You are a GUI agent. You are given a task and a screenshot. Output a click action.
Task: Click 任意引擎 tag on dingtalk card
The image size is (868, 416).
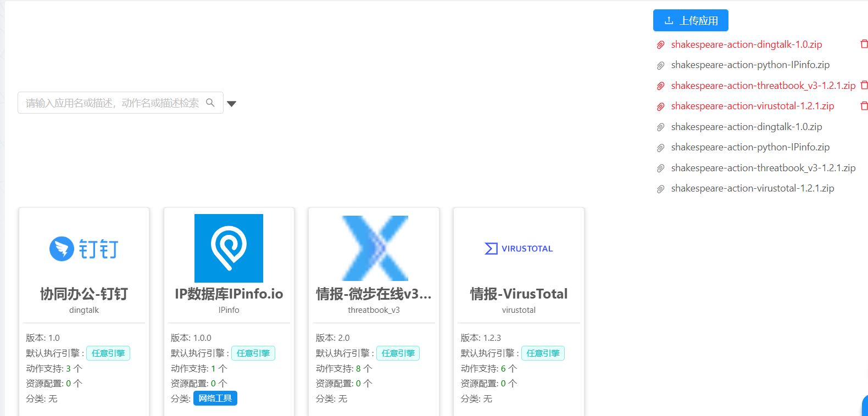(108, 353)
